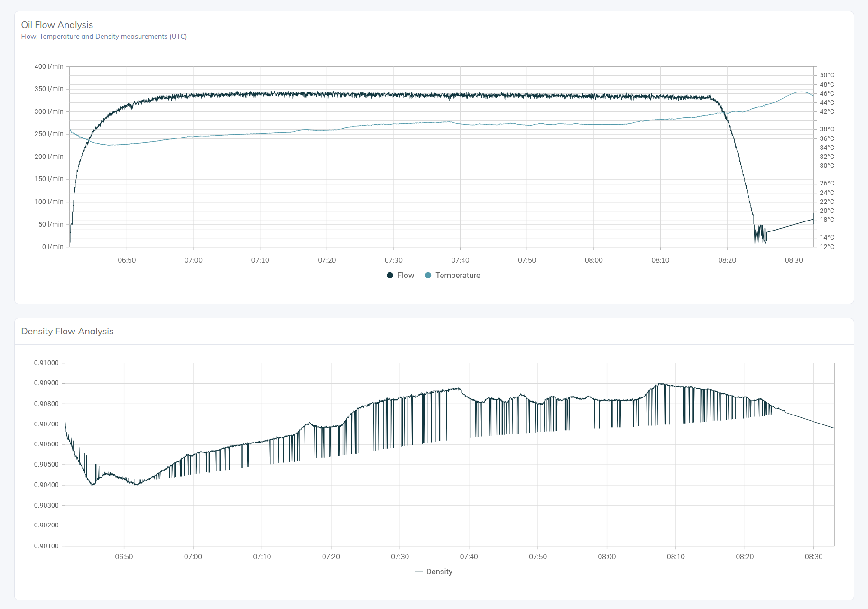Click the 400 l/min axis label
Screen dimensions: 868x609
(49, 66)
